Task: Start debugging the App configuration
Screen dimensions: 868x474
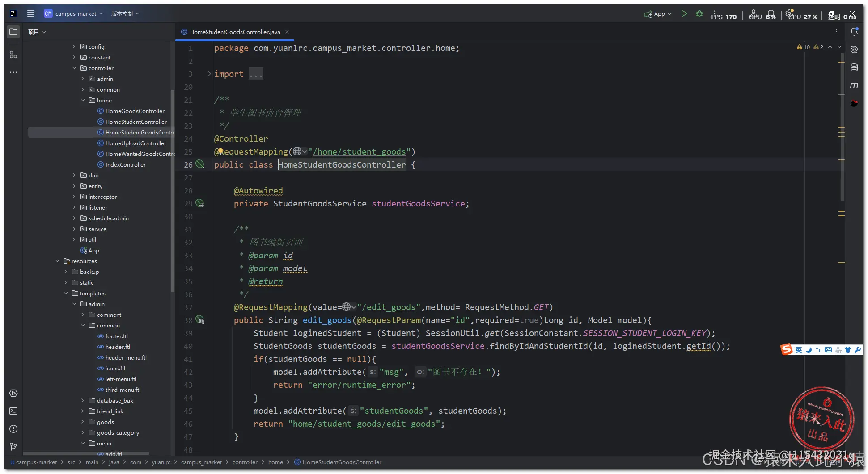Action: click(x=699, y=14)
